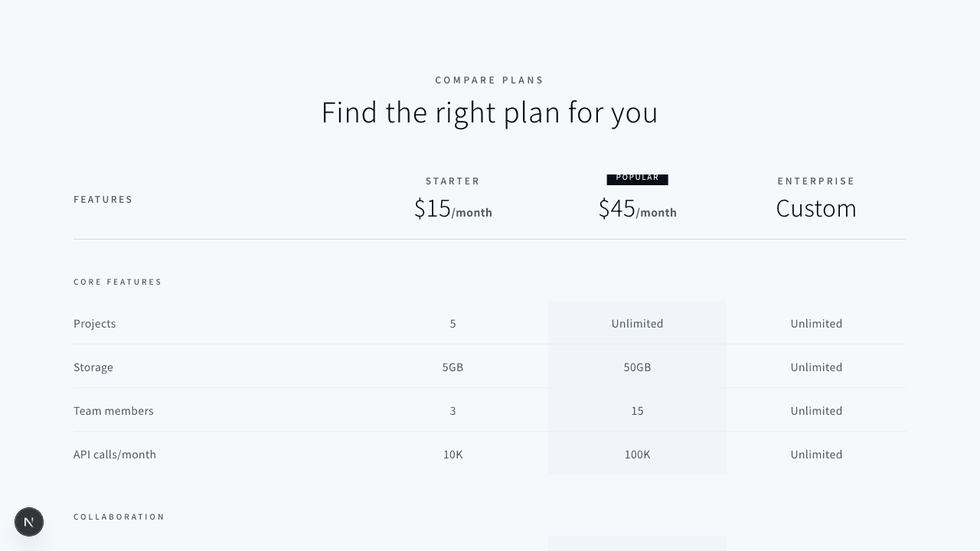Open the Next.js dev tools button
The height and width of the screenshot is (551, 980).
[x=29, y=522]
